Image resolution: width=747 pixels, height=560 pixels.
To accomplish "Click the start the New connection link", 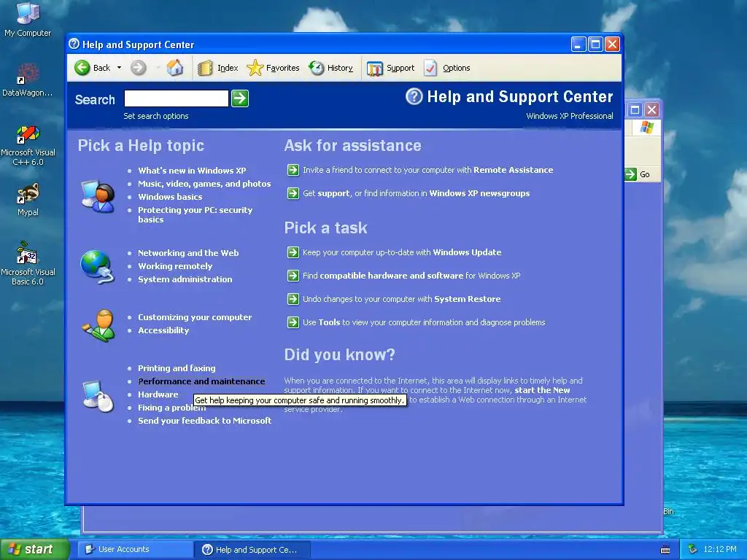I will [542, 390].
